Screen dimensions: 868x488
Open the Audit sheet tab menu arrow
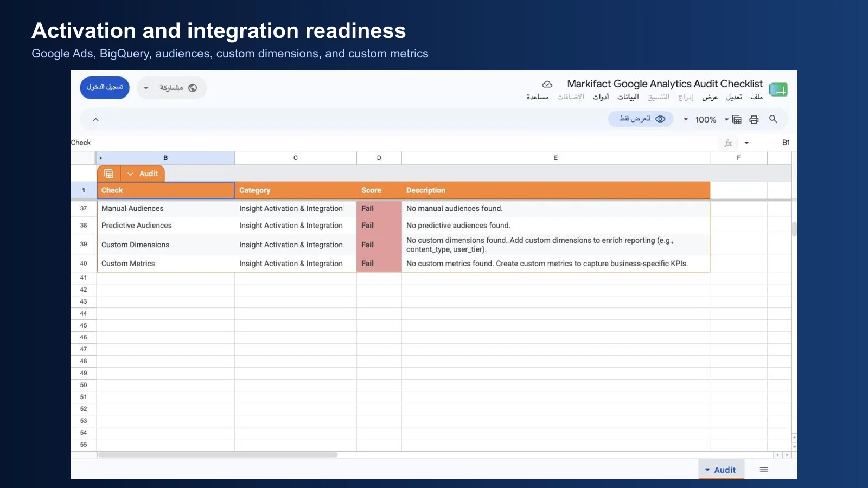(707, 470)
